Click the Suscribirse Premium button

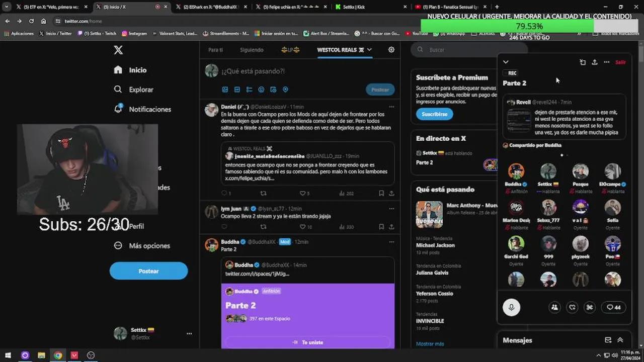(434, 114)
